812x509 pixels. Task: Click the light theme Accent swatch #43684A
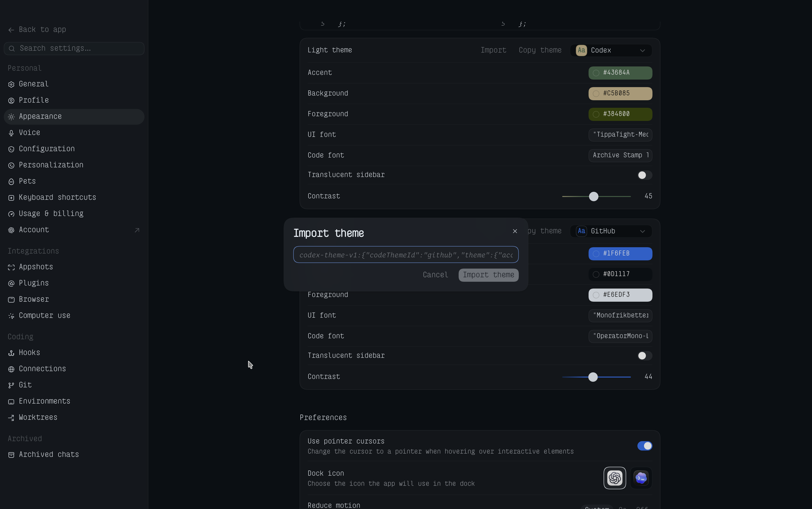[x=620, y=73]
